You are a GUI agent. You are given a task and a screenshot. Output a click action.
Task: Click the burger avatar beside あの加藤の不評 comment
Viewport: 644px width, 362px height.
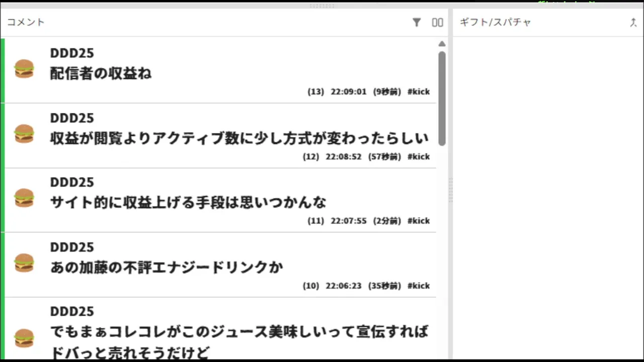[x=24, y=263]
